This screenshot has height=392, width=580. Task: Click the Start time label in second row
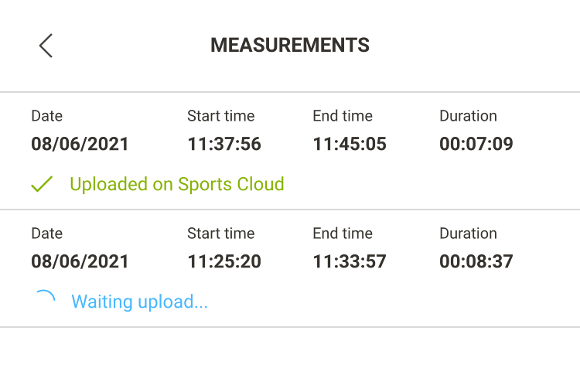click(x=221, y=233)
